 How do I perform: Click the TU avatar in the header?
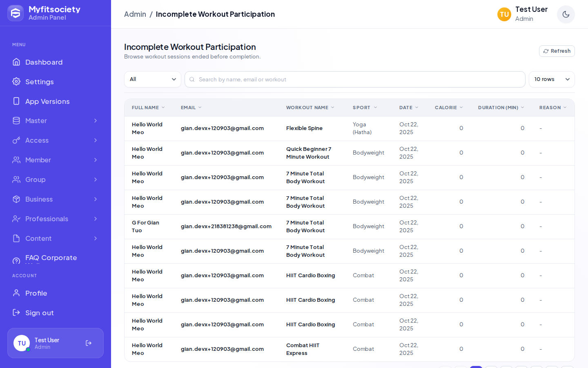504,14
